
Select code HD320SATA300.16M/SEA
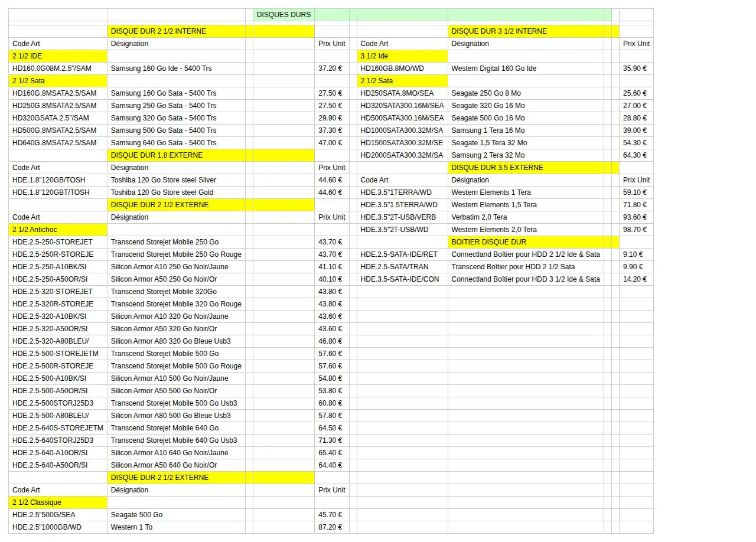(x=402, y=106)
